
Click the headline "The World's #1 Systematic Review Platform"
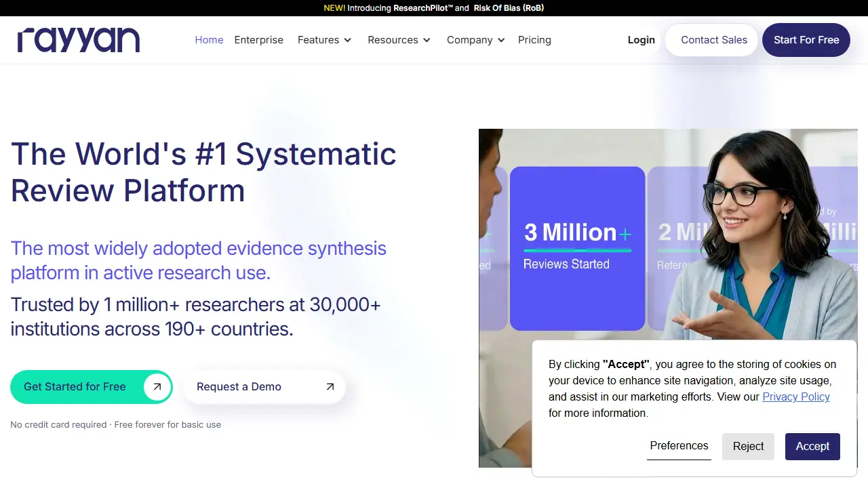[x=203, y=172]
